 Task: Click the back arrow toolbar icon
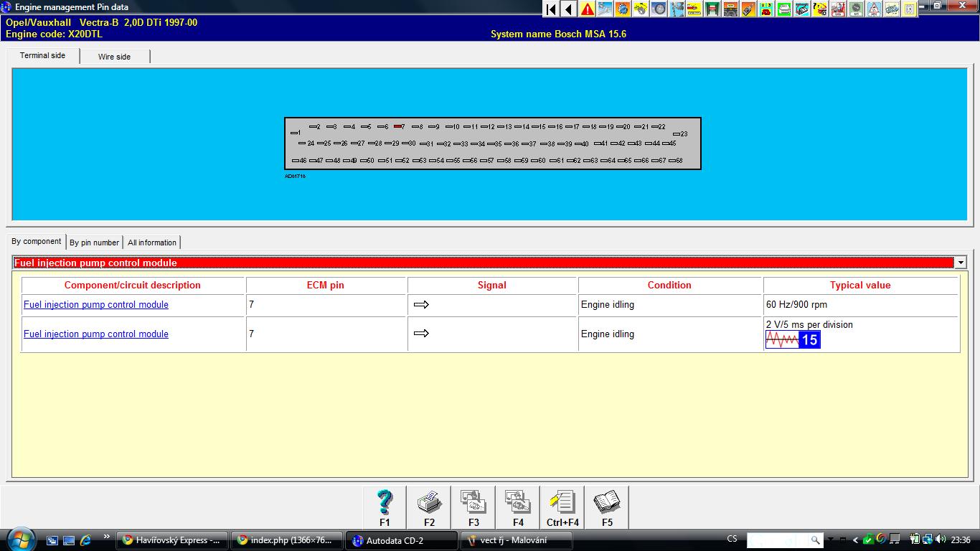(x=568, y=9)
